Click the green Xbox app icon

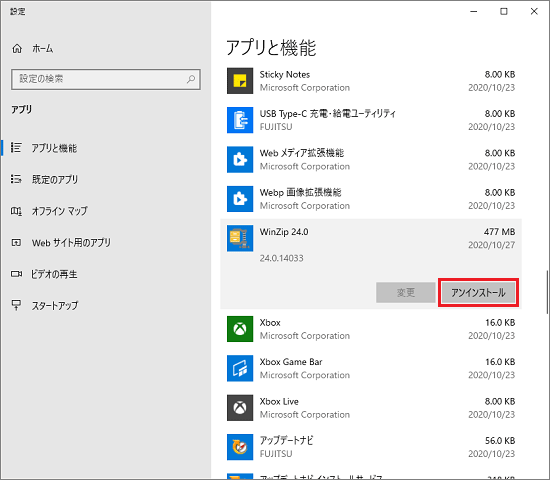click(240, 329)
